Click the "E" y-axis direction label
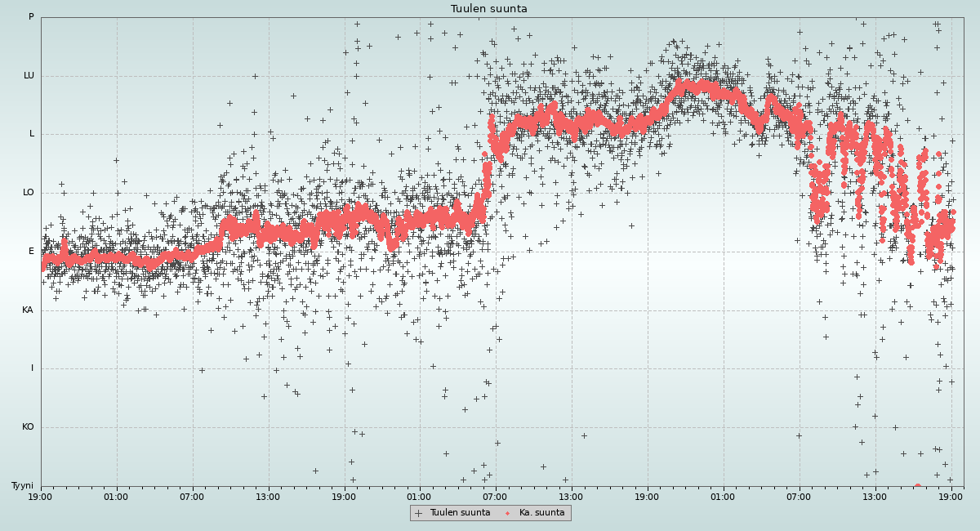This screenshot has height=531, width=980. coord(32,252)
